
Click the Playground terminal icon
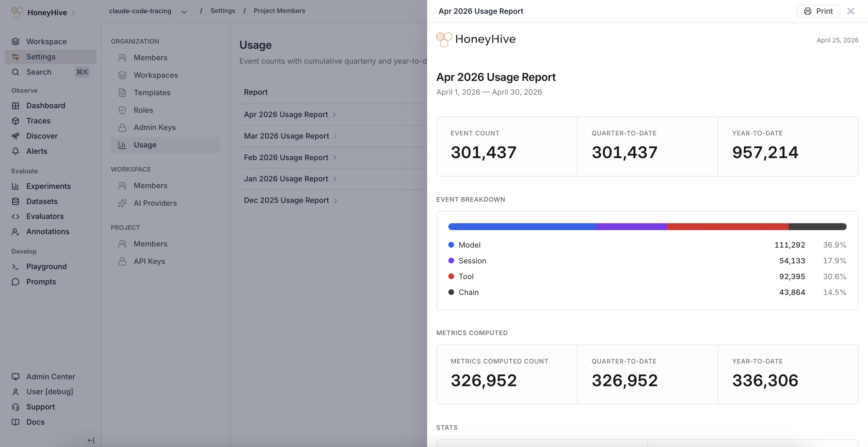[x=15, y=267]
